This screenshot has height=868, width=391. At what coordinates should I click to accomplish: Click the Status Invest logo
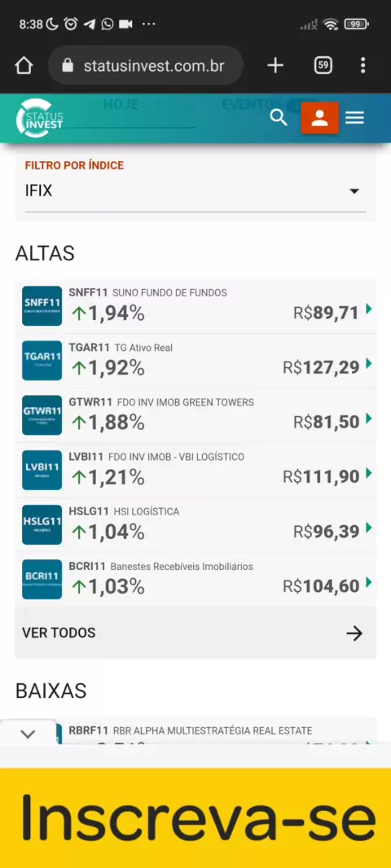40,117
